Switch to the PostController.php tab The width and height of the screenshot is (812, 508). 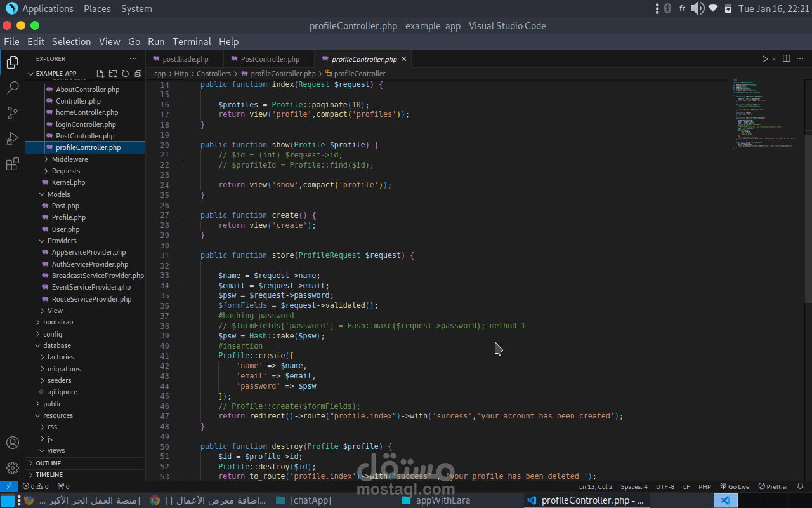click(x=270, y=59)
